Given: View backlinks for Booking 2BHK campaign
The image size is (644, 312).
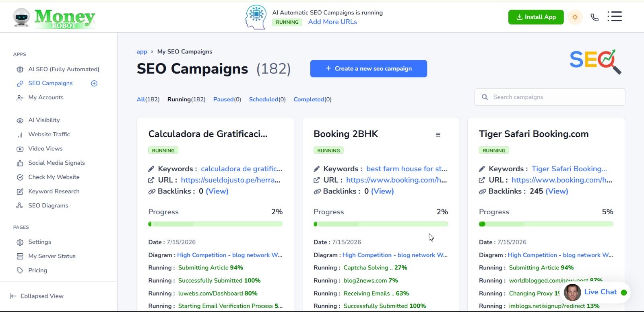Looking at the screenshot, I should [x=382, y=191].
